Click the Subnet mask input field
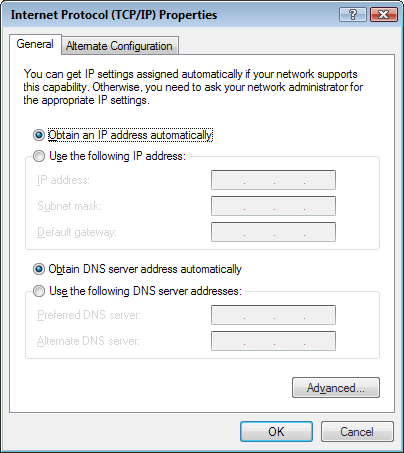Screen dimensions: 404x453 pyautogui.click(x=273, y=206)
